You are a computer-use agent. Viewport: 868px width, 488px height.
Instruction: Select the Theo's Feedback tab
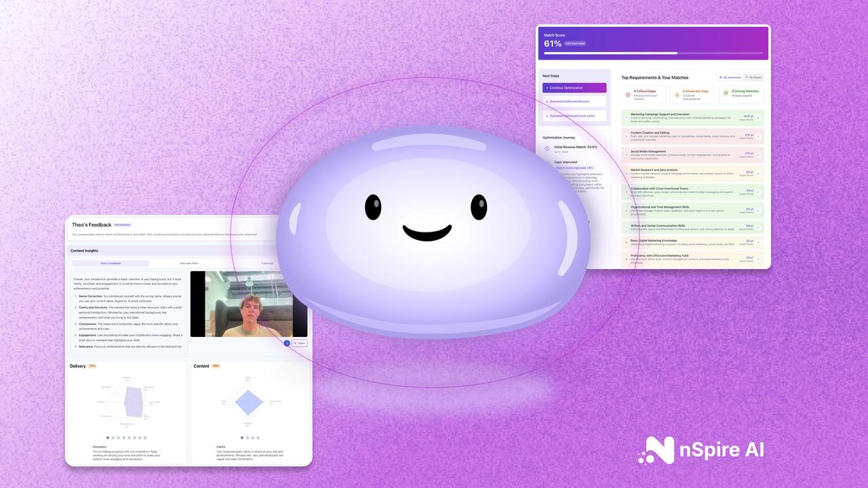[111, 263]
